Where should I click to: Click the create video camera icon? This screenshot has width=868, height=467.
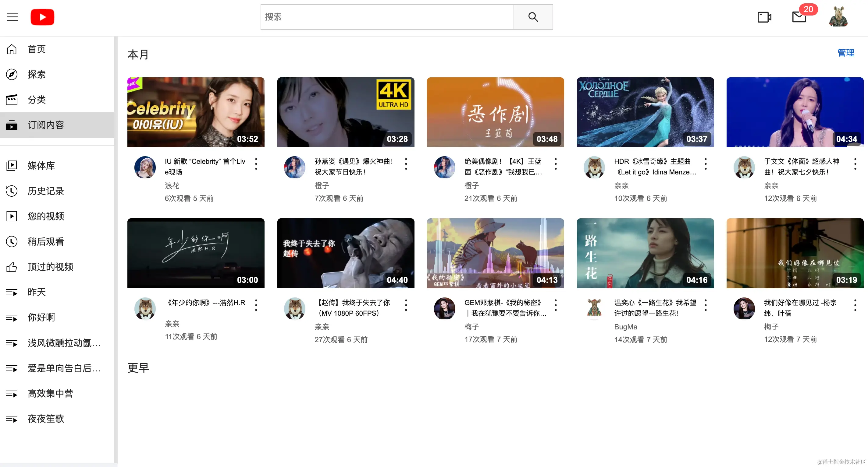coord(764,17)
